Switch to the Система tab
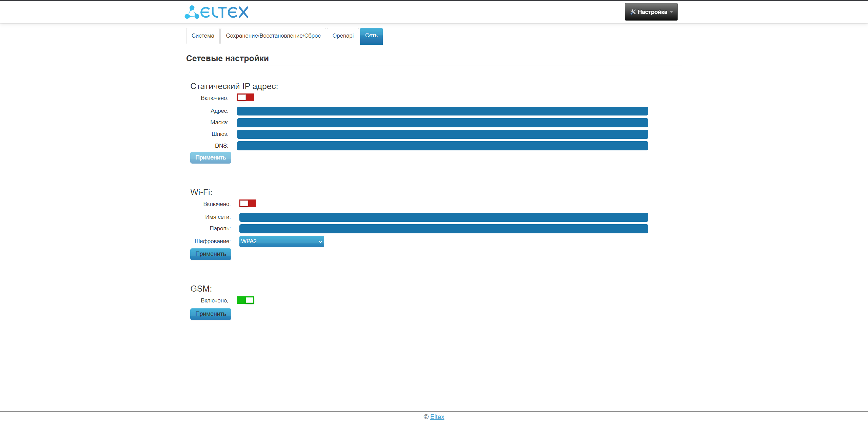Image resolution: width=868 pixels, height=422 pixels. (x=203, y=36)
